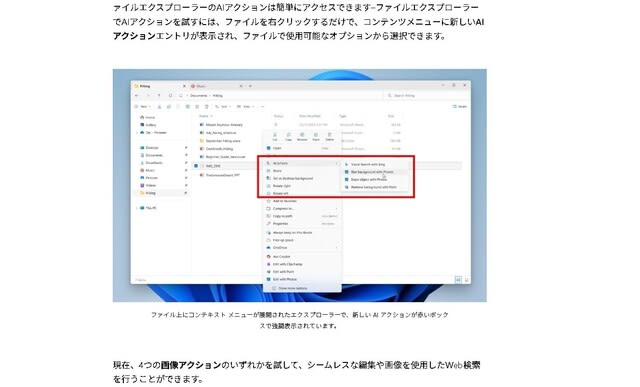Image resolution: width=640 pixels, height=387 pixels.
Task: Choose Copy as path in context menu
Action: coord(302,216)
